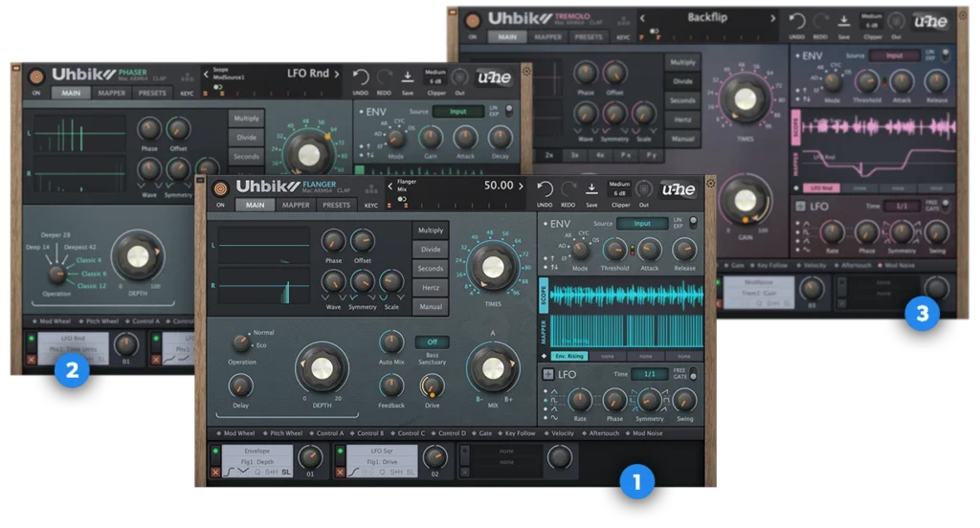Click the Undo icon in the Phaser plugin

[361, 77]
